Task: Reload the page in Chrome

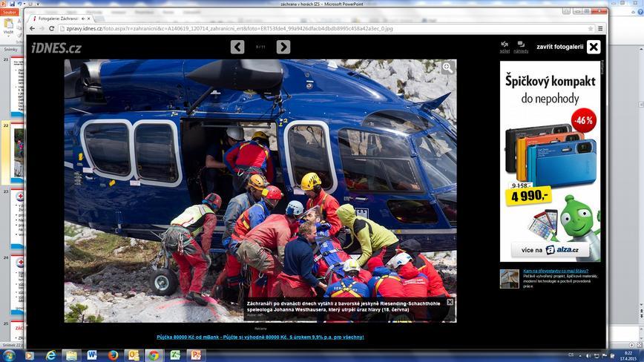Action: click(x=52, y=29)
